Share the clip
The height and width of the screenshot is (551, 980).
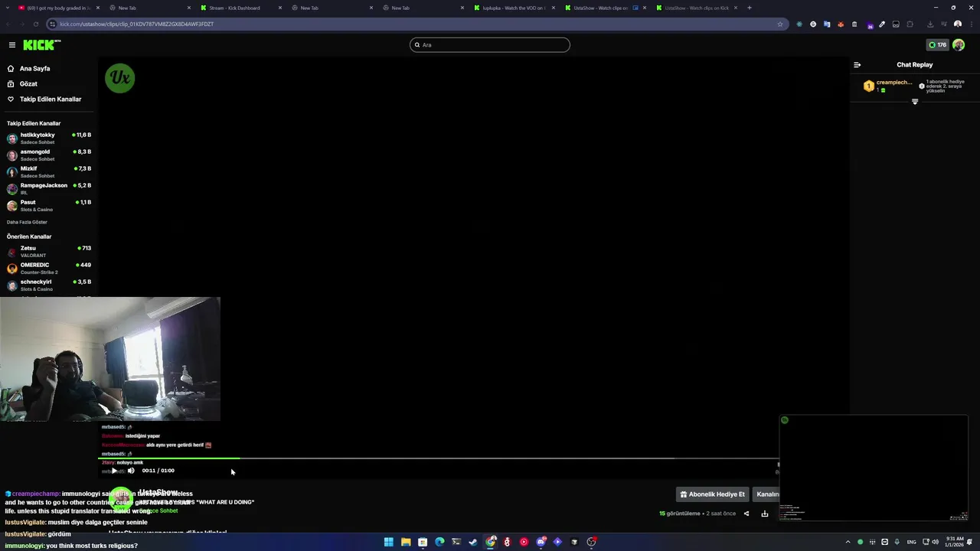[x=746, y=514]
